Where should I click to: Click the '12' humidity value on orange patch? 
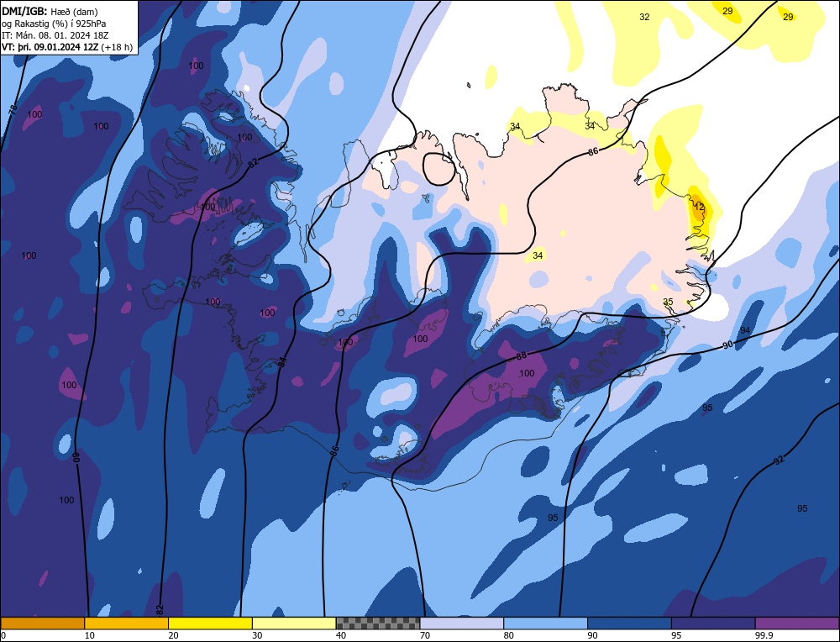click(x=699, y=207)
